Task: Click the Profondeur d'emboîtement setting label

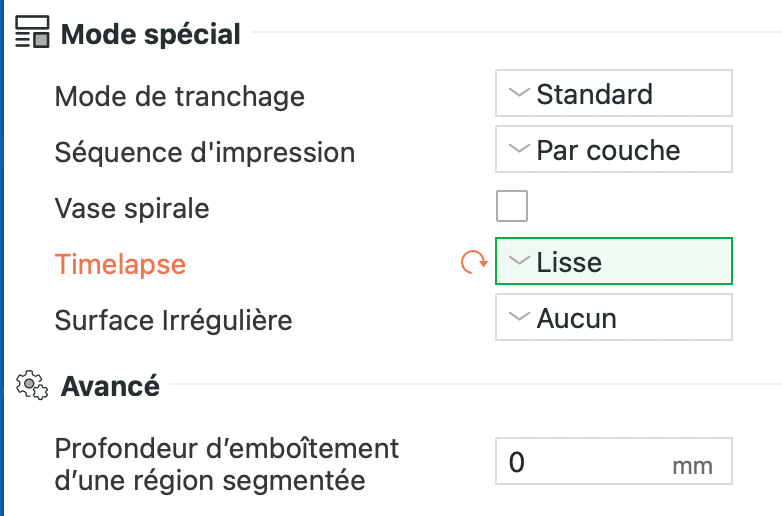Action: [226, 464]
